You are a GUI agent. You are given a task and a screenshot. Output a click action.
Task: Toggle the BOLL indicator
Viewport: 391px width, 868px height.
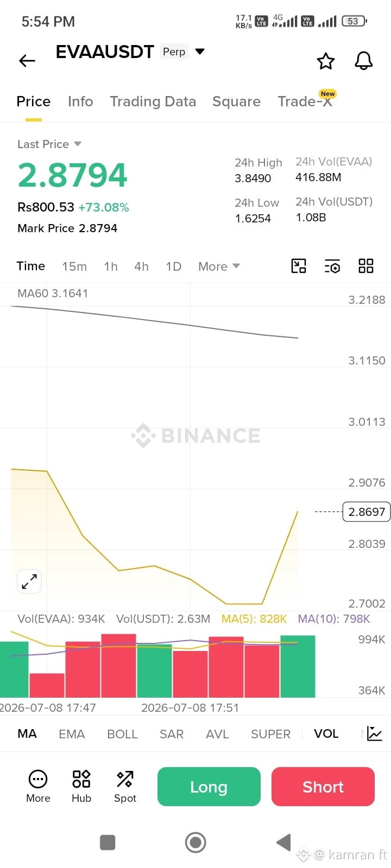[x=122, y=734]
